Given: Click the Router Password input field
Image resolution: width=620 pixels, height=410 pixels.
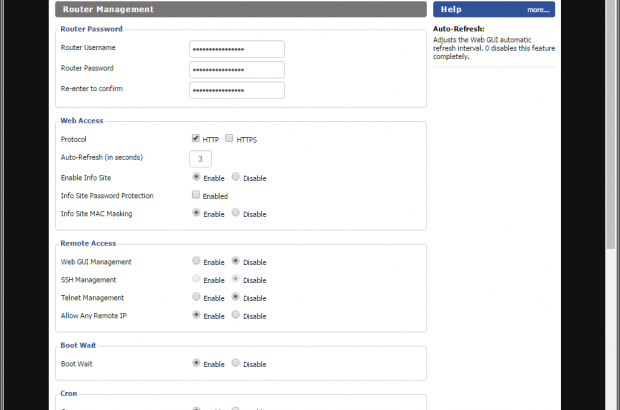Looking at the screenshot, I should 236,70.
